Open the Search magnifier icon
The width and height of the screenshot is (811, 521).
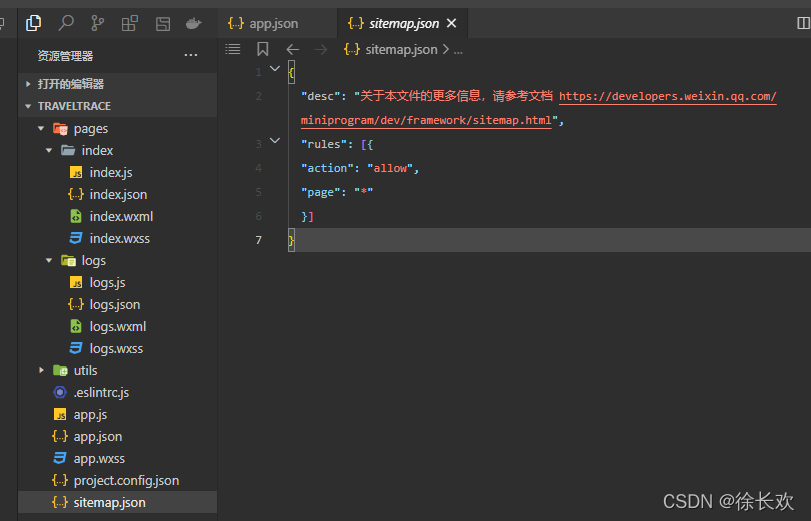(x=66, y=23)
